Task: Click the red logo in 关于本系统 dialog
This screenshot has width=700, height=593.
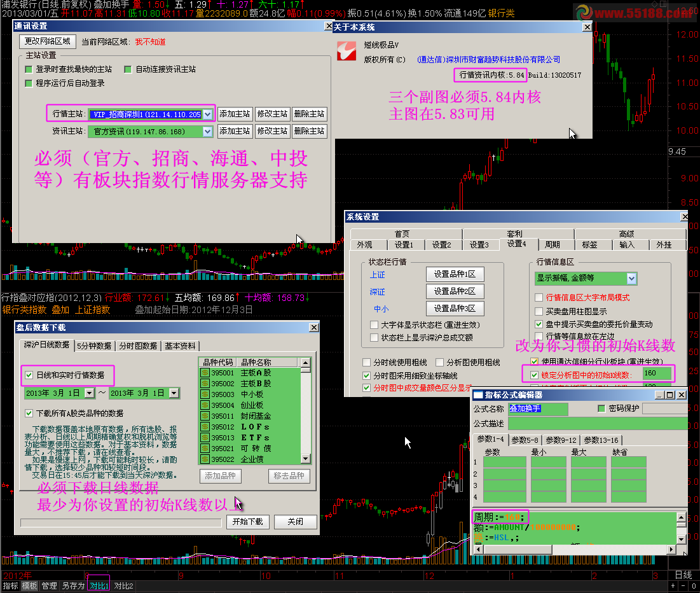Action: pyautogui.click(x=347, y=50)
